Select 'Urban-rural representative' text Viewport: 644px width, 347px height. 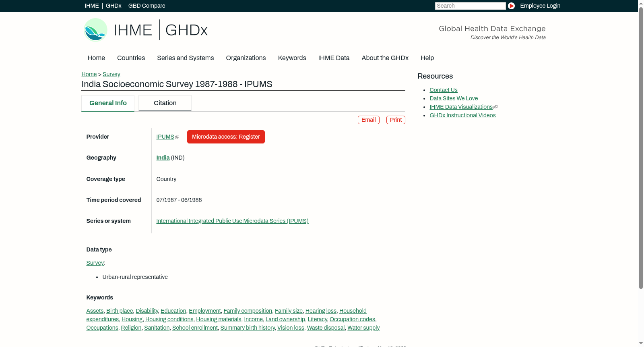pyautogui.click(x=135, y=277)
